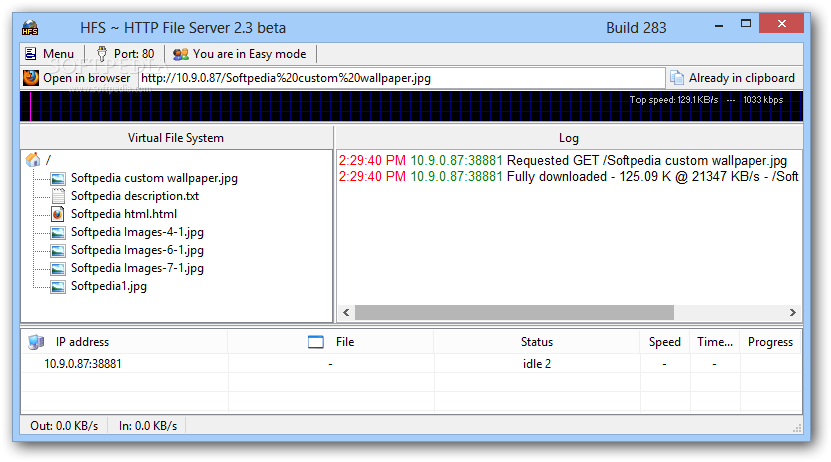831x462 pixels.
Task: Select Softpedia Images-4-1.jpg in file tree
Action: click(x=137, y=232)
